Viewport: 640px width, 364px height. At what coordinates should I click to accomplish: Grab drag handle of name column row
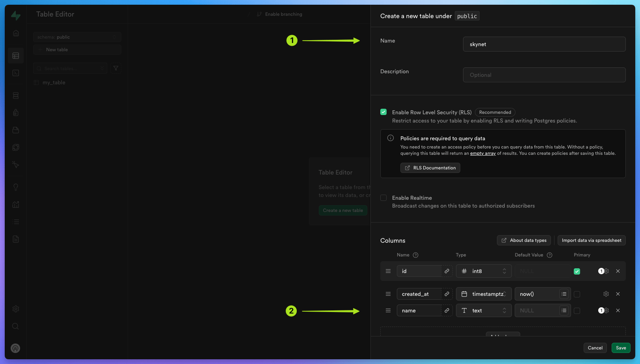[x=388, y=310]
